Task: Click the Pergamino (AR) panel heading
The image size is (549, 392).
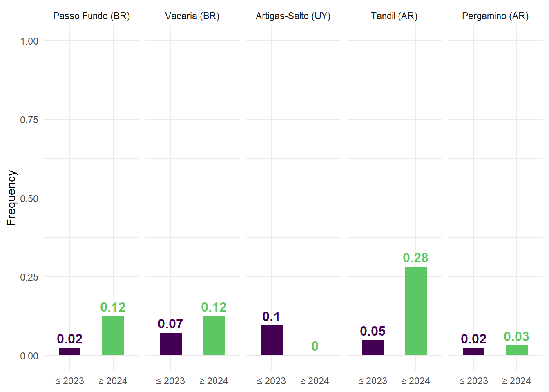Action: point(495,16)
